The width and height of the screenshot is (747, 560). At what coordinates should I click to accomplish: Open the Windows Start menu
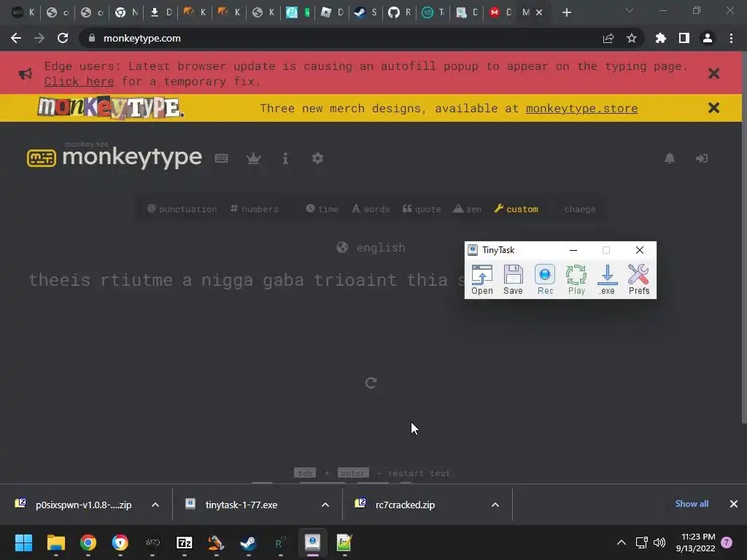(x=23, y=542)
